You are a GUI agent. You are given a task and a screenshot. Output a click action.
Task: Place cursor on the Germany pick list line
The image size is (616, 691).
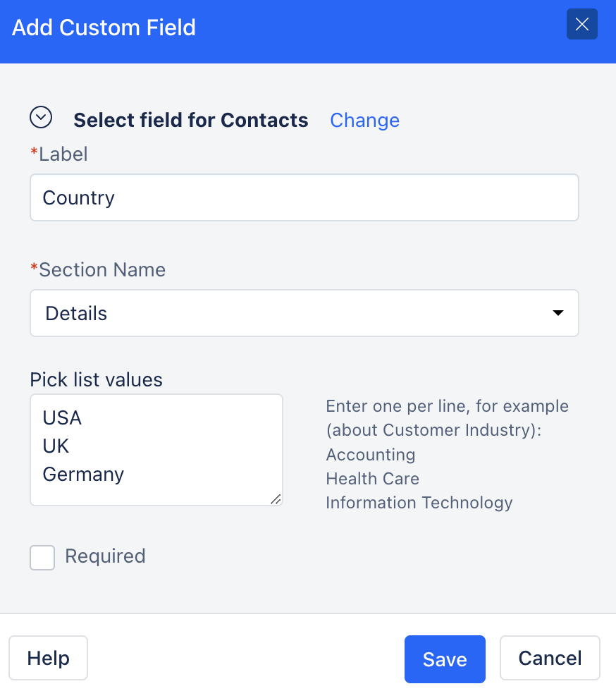pos(83,474)
